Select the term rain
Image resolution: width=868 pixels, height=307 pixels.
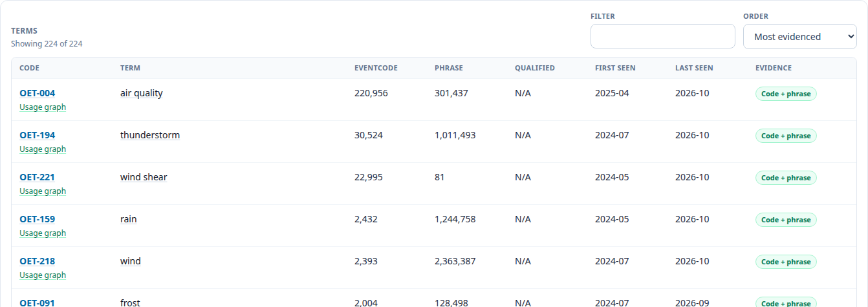[x=129, y=219]
